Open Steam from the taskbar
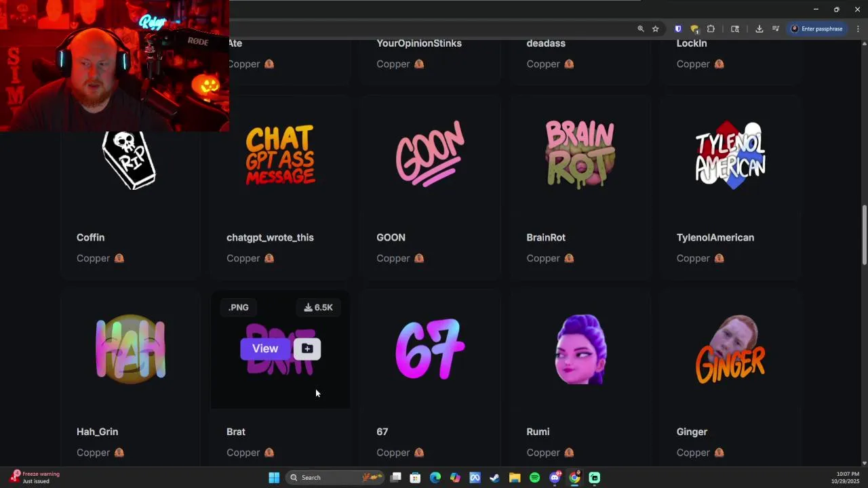 tap(494, 478)
